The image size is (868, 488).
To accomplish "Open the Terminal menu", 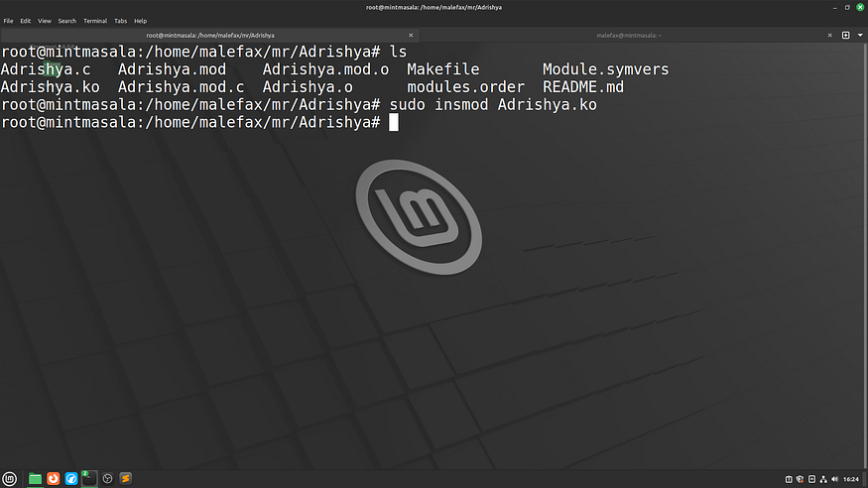I will pyautogui.click(x=95, y=21).
